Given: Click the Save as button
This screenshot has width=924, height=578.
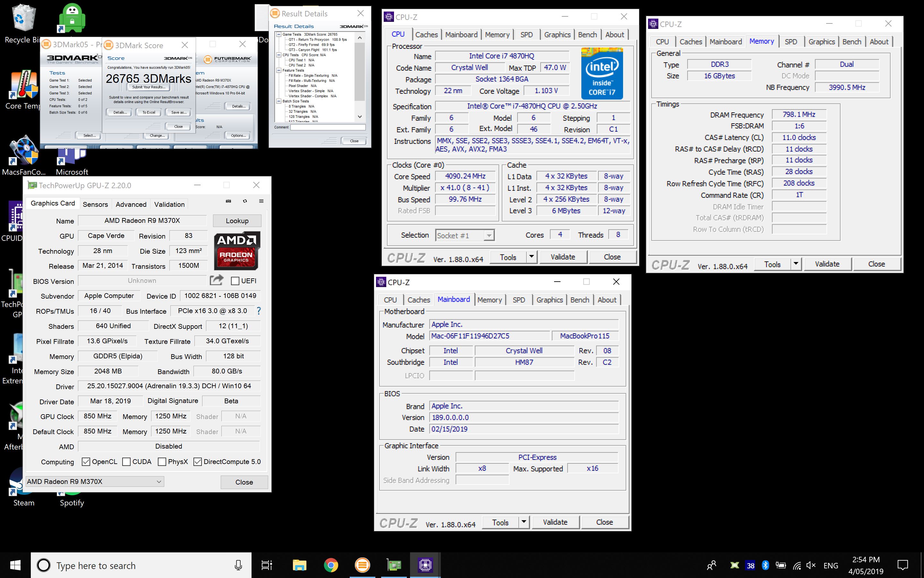Looking at the screenshot, I should pos(179,112).
